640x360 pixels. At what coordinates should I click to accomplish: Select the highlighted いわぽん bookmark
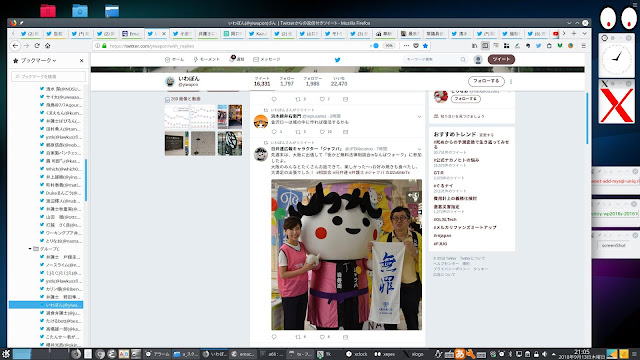click(46, 305)
